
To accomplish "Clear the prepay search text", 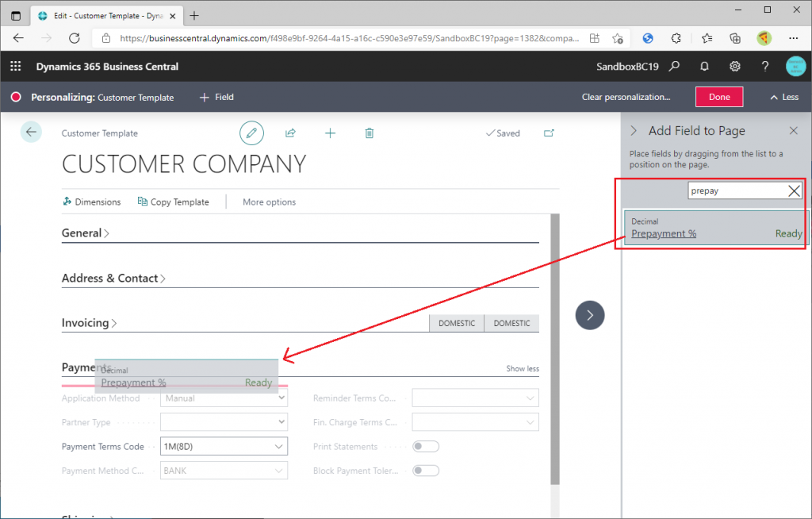I will (794, 190).
